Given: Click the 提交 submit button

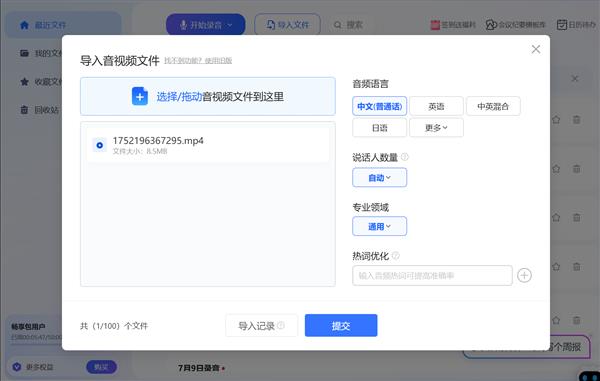Looking at the screenshot, I should coord(341,326).
